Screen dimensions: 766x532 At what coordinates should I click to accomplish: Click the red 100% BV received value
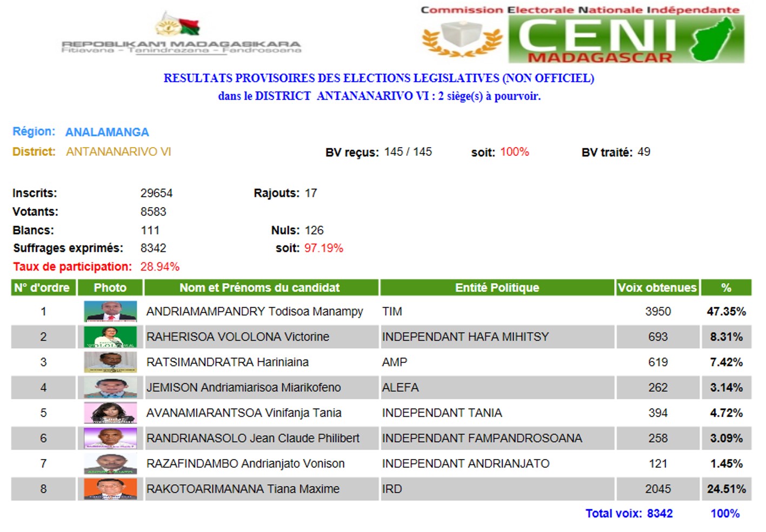coord(514,152)
